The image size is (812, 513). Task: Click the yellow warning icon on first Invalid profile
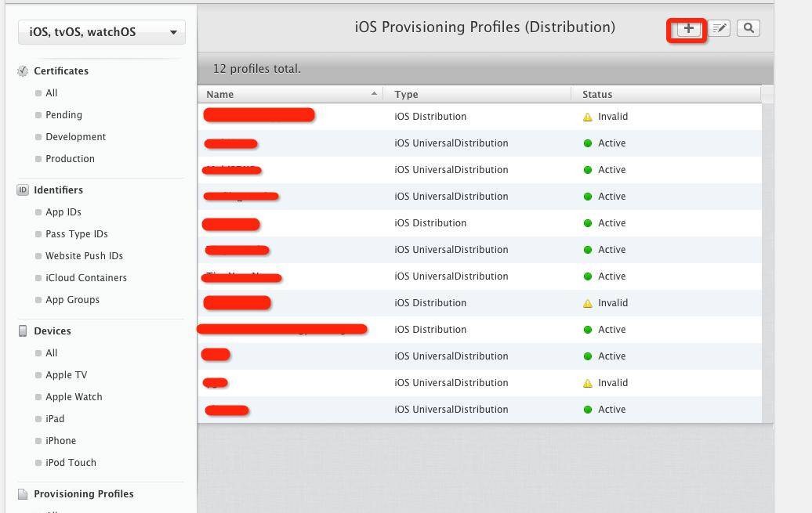coord(586,116)
